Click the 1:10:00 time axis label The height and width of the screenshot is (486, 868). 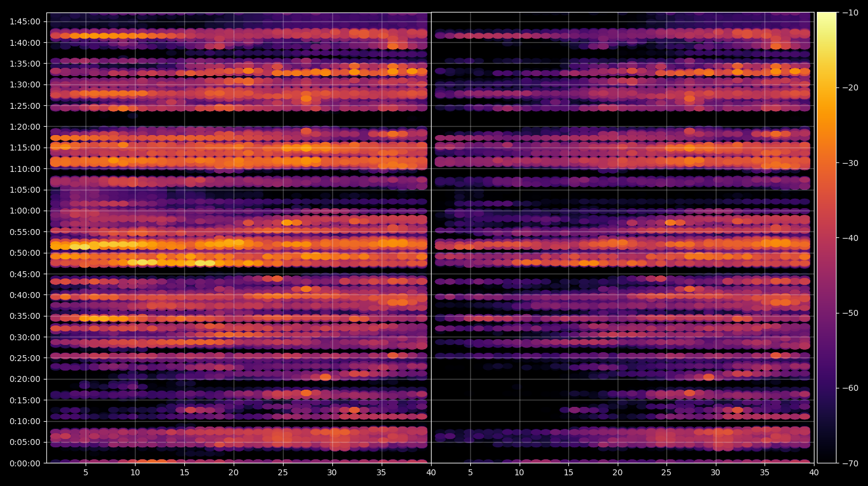tap(25, 169)
